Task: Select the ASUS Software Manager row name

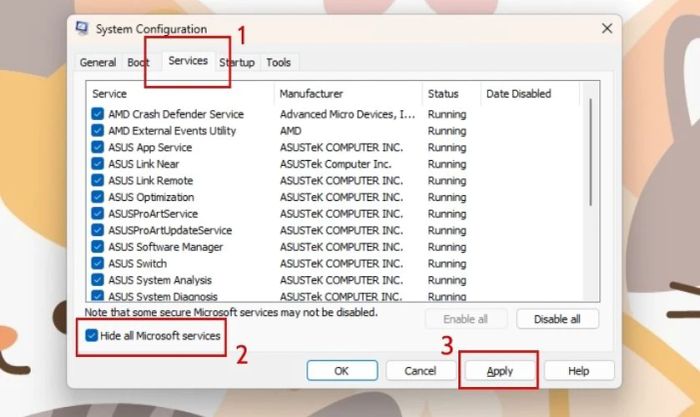Action: click(x=165, y=247)
